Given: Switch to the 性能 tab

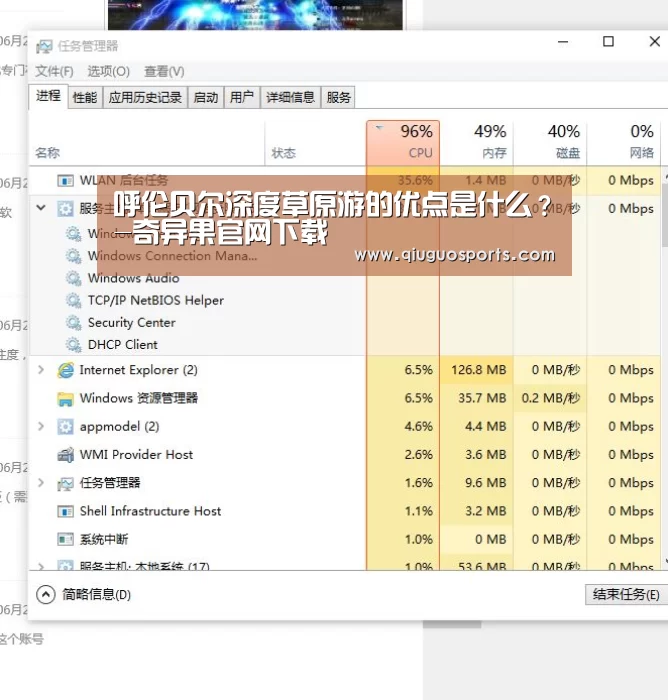Looking at the screenshot, I should 85,97.
